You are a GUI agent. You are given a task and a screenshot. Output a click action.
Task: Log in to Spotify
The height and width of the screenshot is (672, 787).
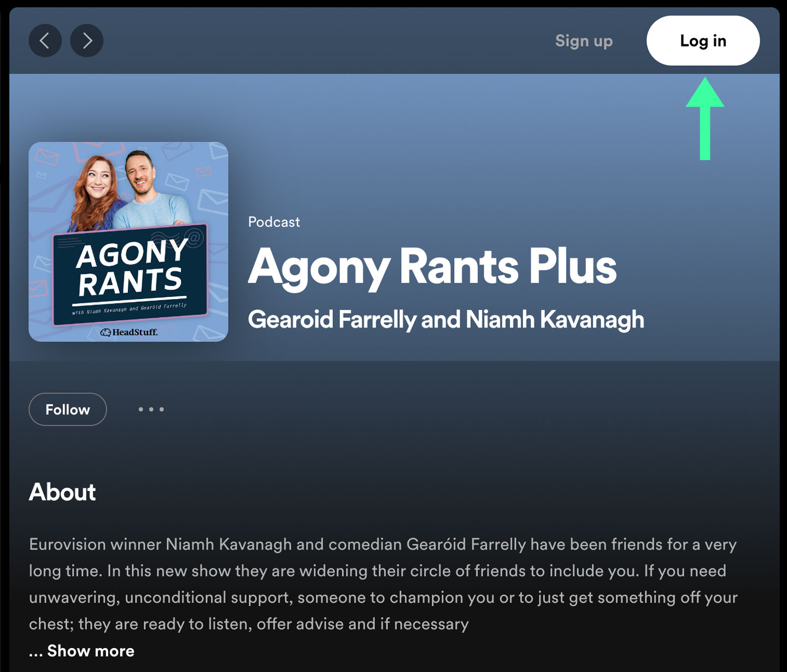pyautogui.click(x=703, y=40)
